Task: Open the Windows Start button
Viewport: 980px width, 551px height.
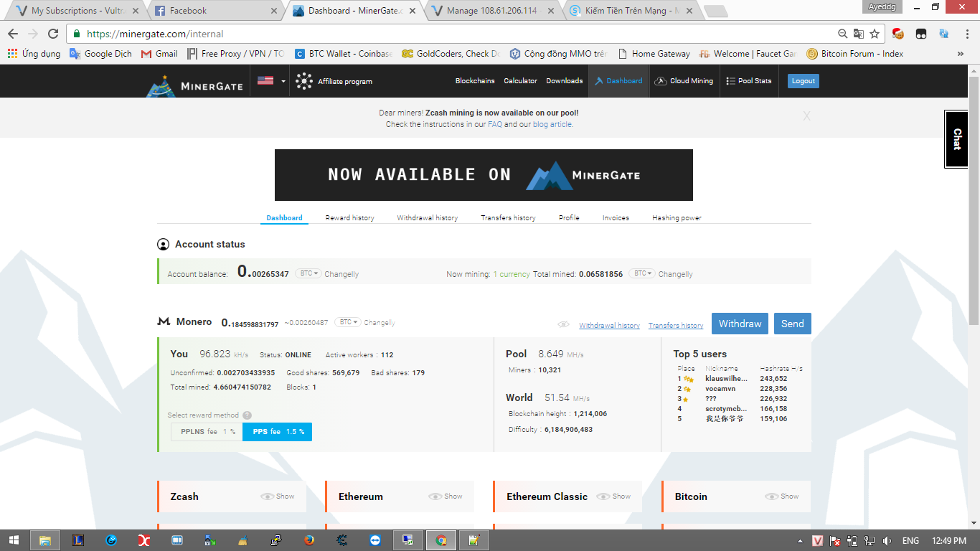Action: (x=14, y=540)
